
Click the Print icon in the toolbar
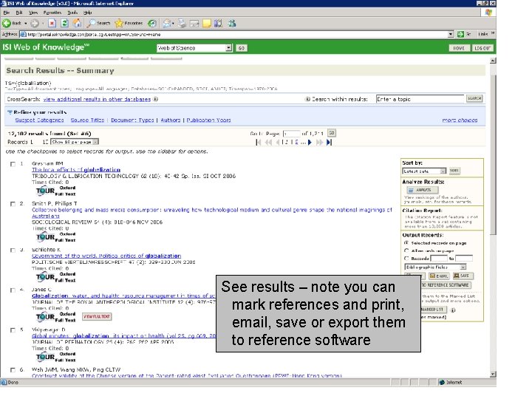(183, 23)
